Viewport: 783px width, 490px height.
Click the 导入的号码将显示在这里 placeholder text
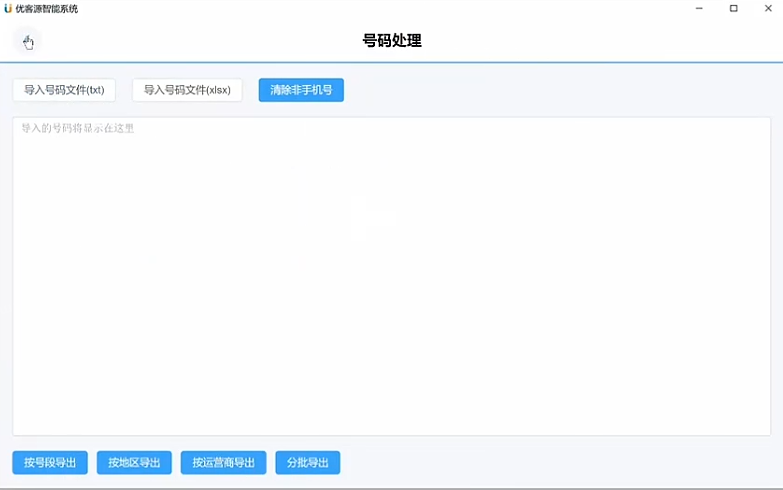point(78,128)
